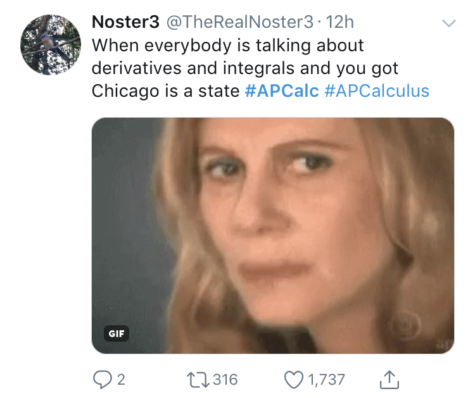Click the dark gray background inside GIF
The height and width of the screenshot is (398, 475).
point(123,217)
